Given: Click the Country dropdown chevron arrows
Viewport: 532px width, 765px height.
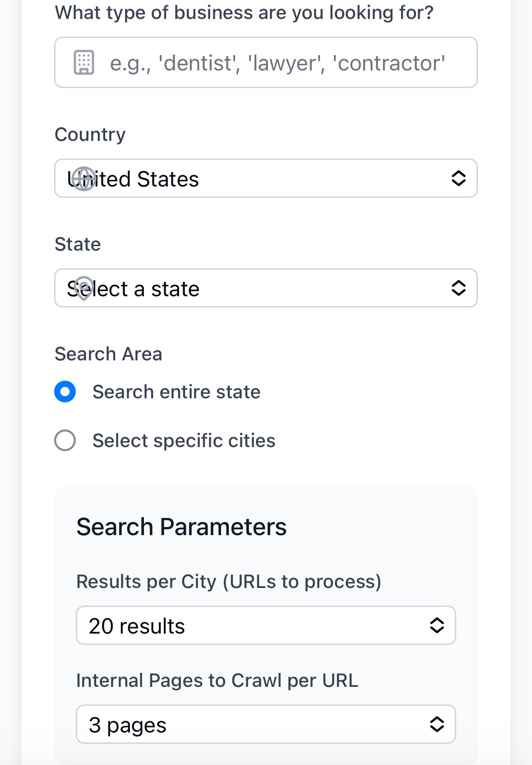Looking at the screenshot, I should click(458, 178).
